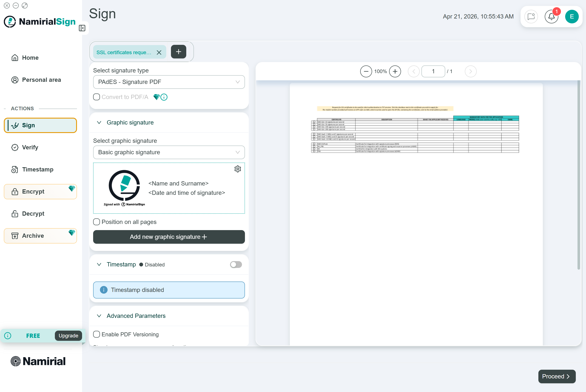Screen dimensions: 586x392
Task: Collapse the sidebar panel icon
Action: coord(82,28)
